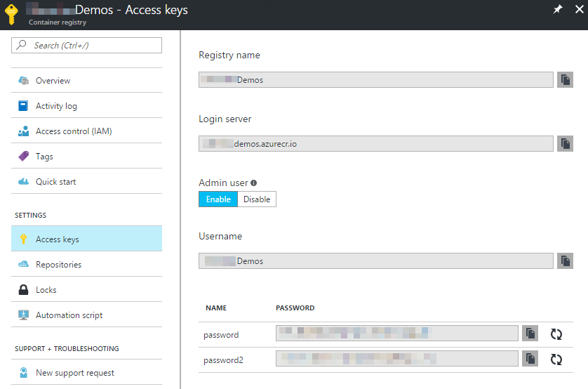The image size is (588, 389).
Task: Click the NAME column header
Action: tap(216, 308)
